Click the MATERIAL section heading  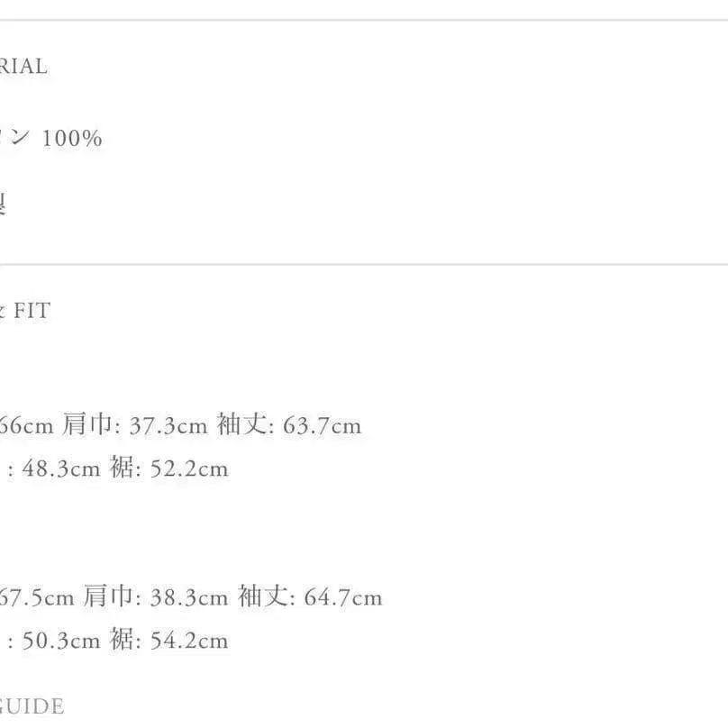23,67
